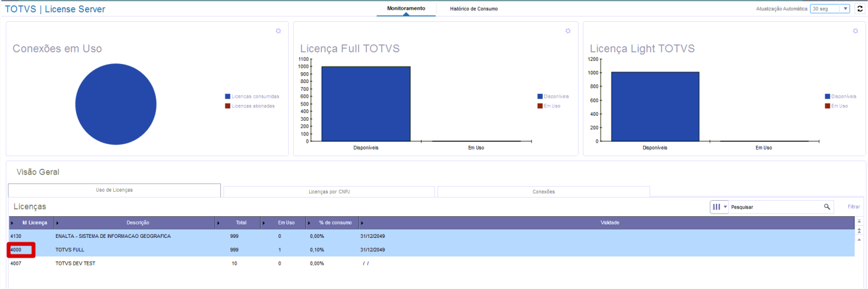The height and width of the screenshot is (289, 868).
Task: Click the arrow left of Descrição header
Action: pos(58,223)
